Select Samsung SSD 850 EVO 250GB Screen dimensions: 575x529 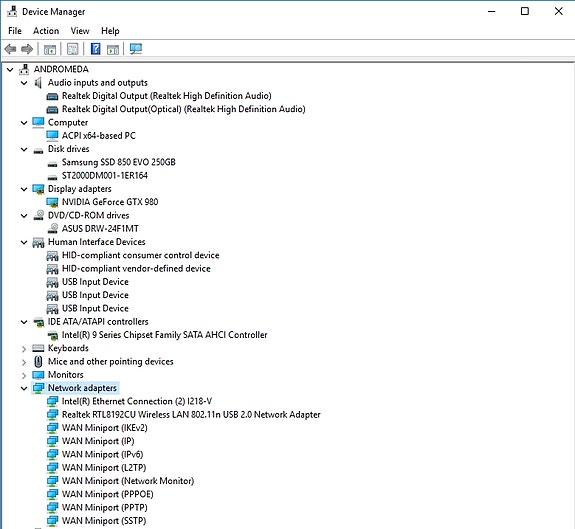point(118,162)
